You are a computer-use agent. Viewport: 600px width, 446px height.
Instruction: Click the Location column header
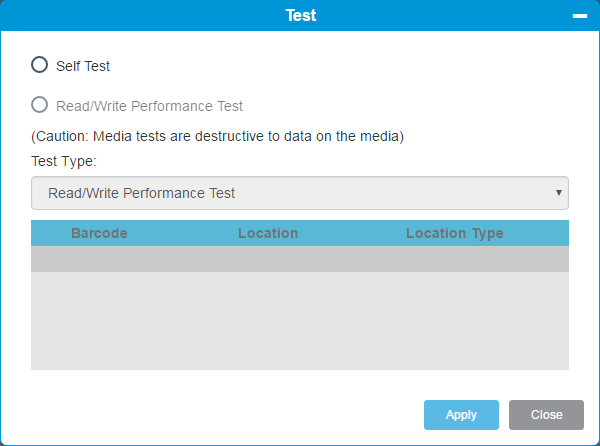tap(268, 233)
